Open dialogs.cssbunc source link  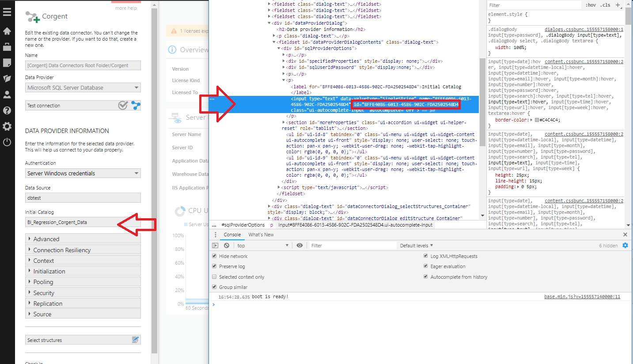(x=584, y=29)
